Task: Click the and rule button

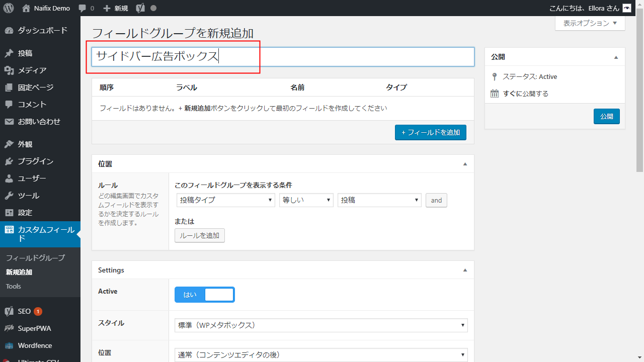Action: click(436, 200)
